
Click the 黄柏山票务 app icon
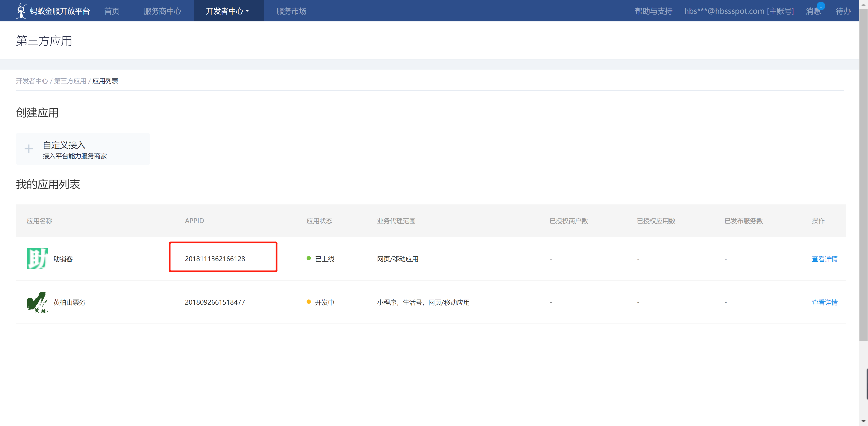click(x=37, y=302)
